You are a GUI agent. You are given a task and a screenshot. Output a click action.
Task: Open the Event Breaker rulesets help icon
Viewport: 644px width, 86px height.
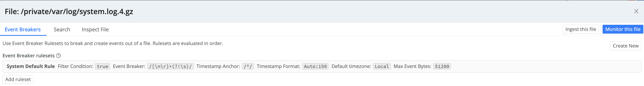click(59, 56)
